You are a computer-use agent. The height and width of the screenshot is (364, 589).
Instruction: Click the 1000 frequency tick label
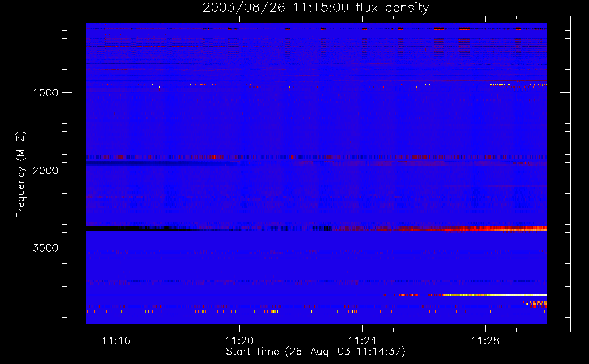click(x=46, y=93)
